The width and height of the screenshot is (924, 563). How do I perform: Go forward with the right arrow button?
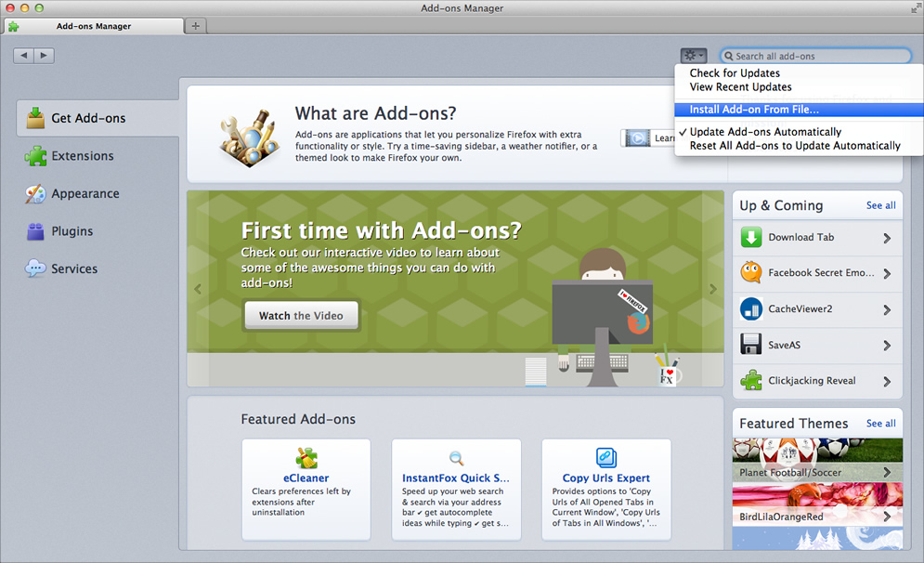click(x=45, y=56)
